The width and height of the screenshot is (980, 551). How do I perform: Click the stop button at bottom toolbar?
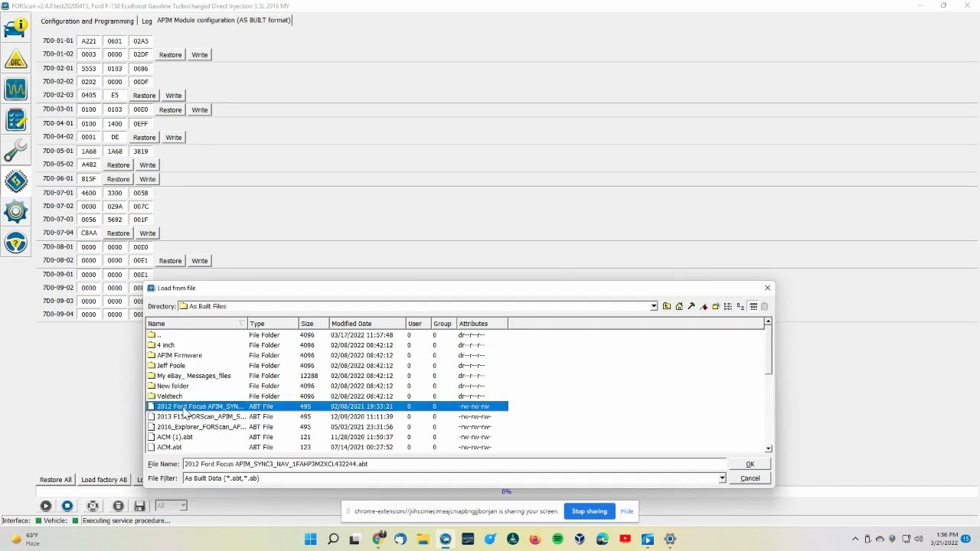67,506
